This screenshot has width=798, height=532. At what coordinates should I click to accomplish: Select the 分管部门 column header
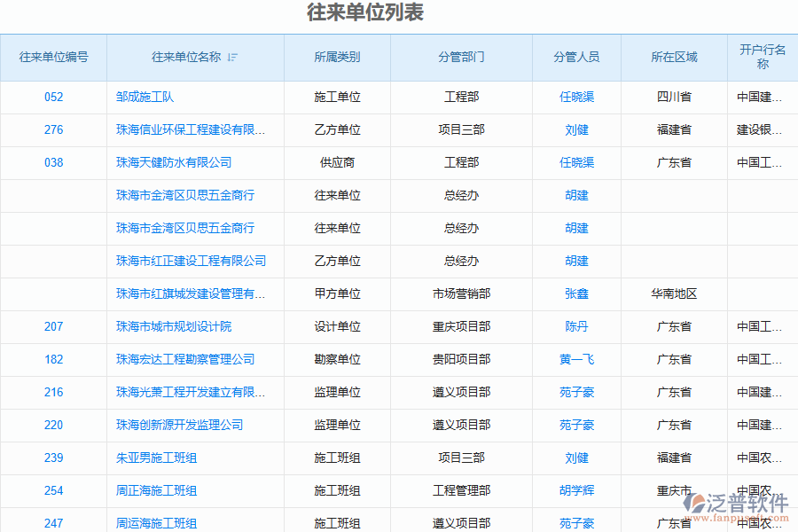click(x=461, y=57)
